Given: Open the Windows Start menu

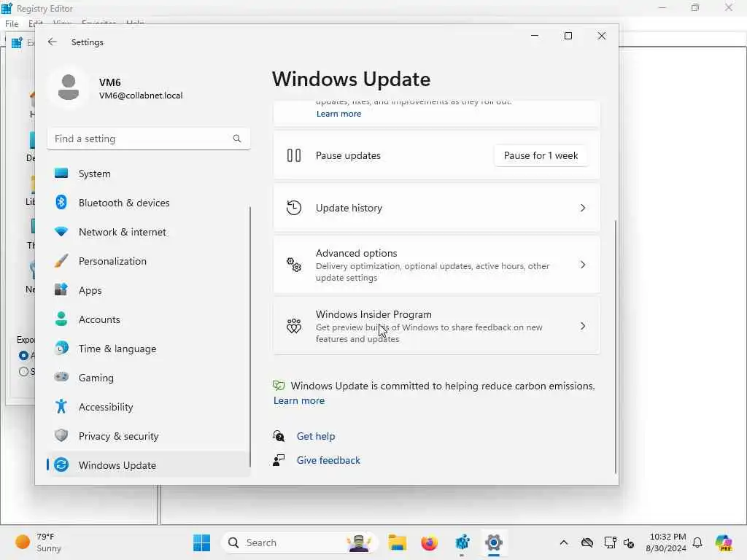Looking at the screenshot, I should (202, 542).
